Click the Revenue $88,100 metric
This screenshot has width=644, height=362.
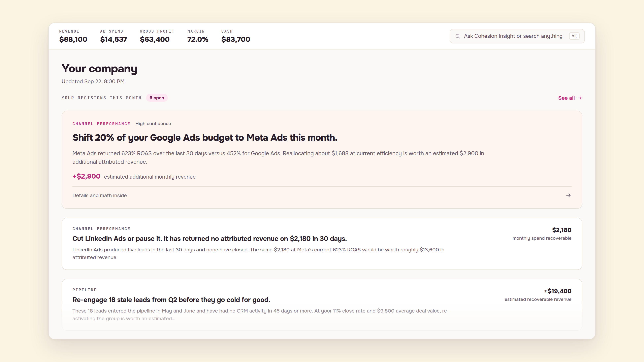coord(73,36)
